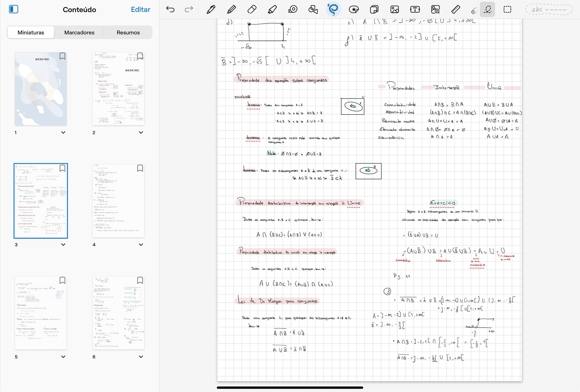Open the Sticker tool

click(353, 10)
